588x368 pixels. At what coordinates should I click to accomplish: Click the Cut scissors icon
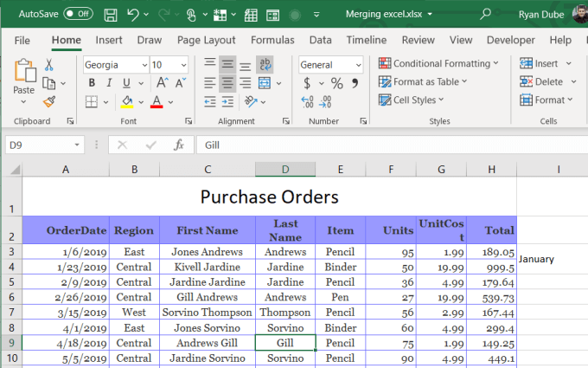click(x=49, y=65)
